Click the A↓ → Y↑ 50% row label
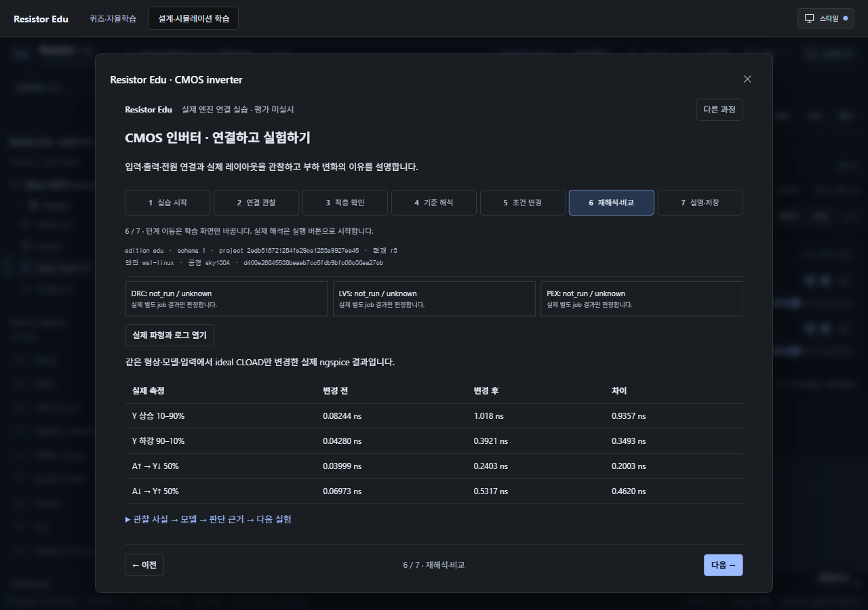This screenshot has height=610, width=868. tap(155, 491)
